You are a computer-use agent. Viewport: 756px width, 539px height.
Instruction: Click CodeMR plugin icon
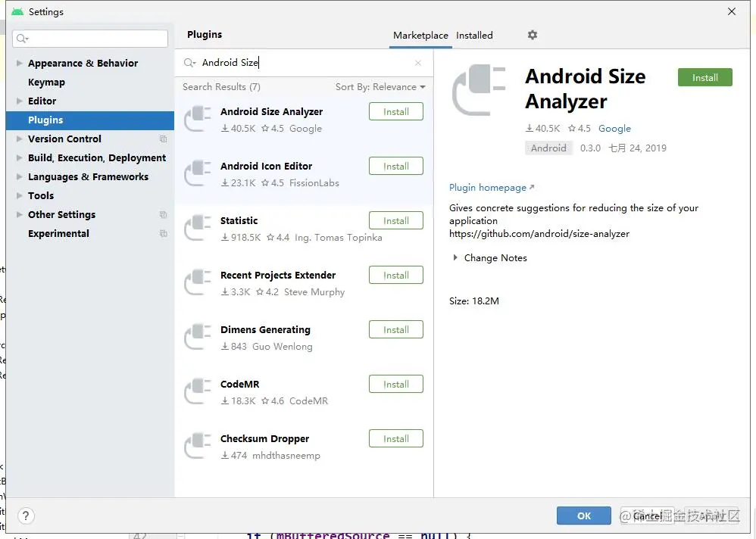198,391
